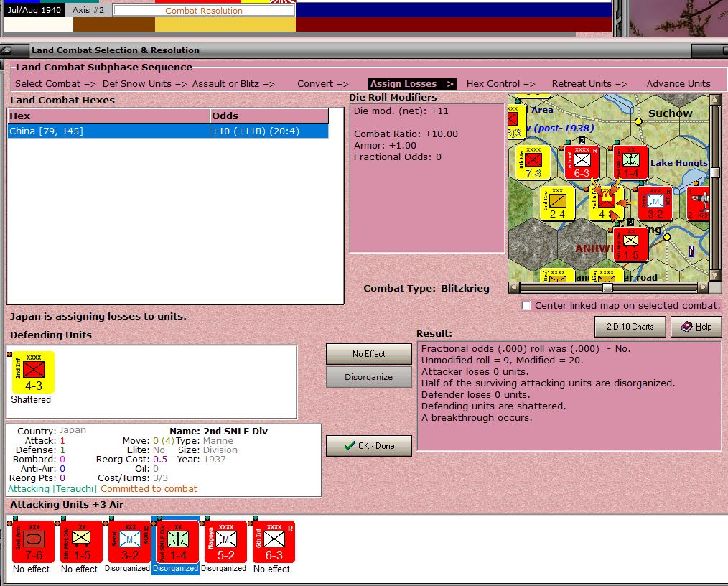Click the Attacking [Terauchi] text
728x586 pixels.
[52, 489]
